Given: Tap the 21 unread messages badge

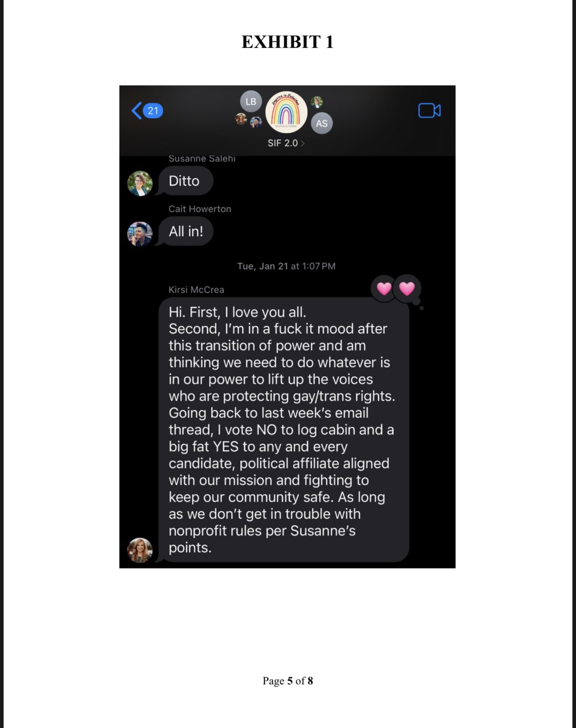Looking at the screenshot, I should point(153,111).
